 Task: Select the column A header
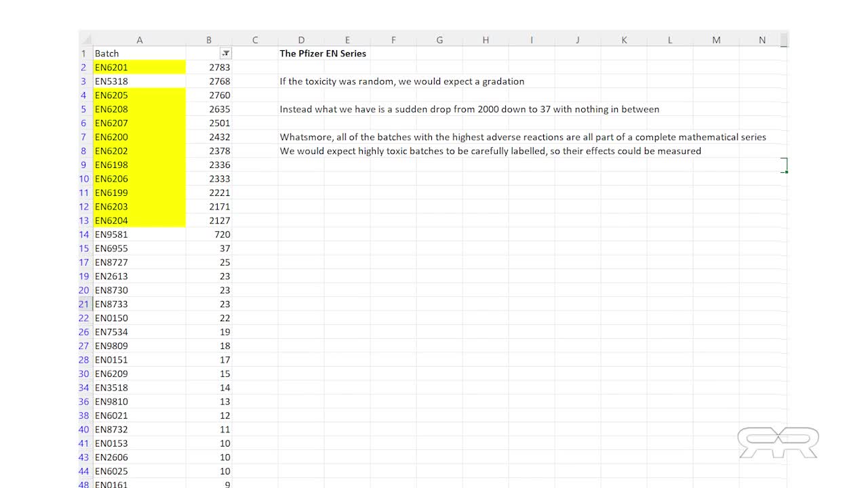(139, 40)
